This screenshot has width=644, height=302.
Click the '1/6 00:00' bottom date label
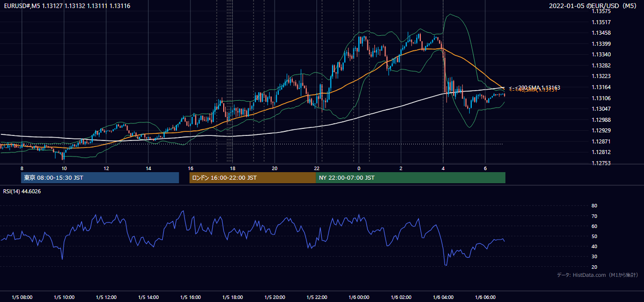tap(359, 297)
